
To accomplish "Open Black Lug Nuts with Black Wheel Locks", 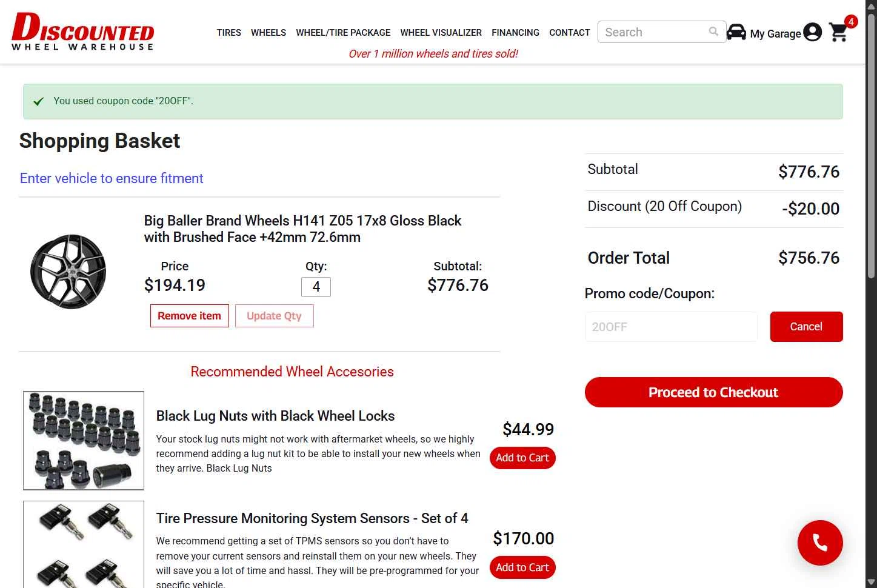I will (x=276, y=416).
